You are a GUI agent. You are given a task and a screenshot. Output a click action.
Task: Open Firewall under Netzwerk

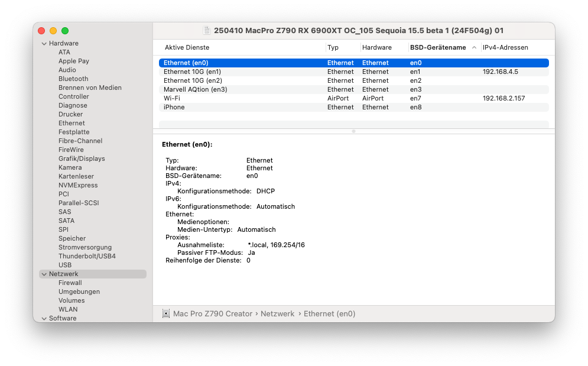70,283
